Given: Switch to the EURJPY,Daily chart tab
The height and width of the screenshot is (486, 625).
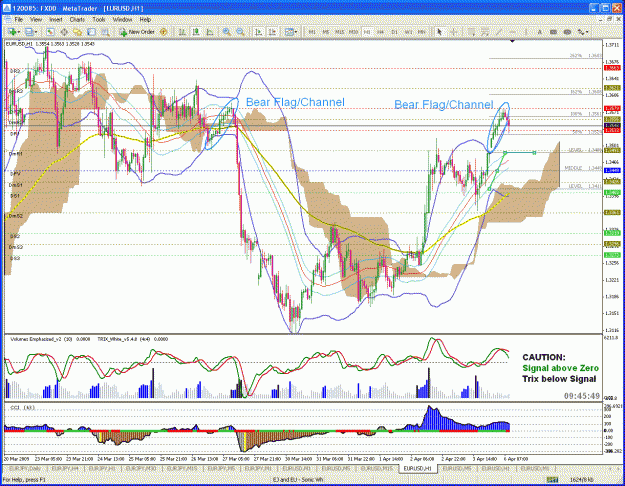Looking at the screenshot, I should pos(25,468).
